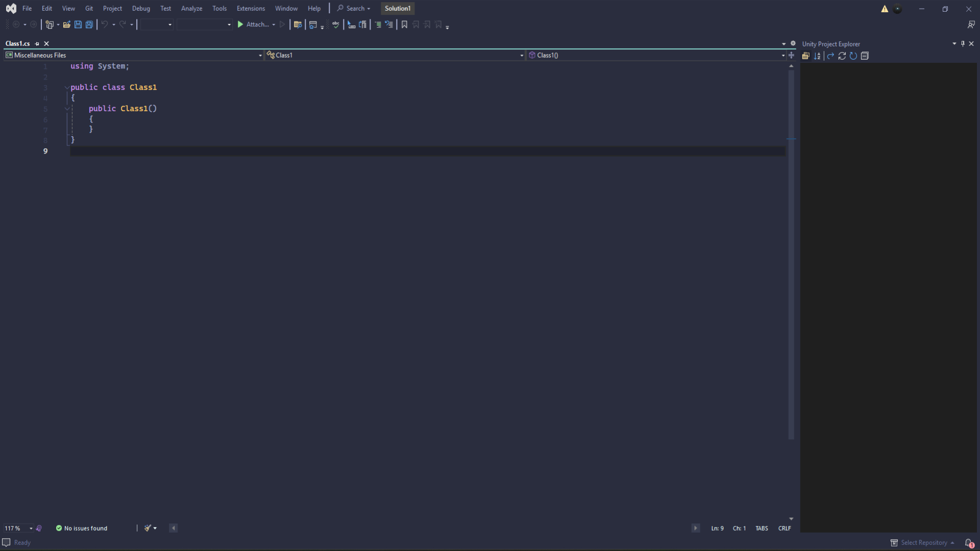Pin the Class1.cs document tab
The image size is (980, 551).
36,43
